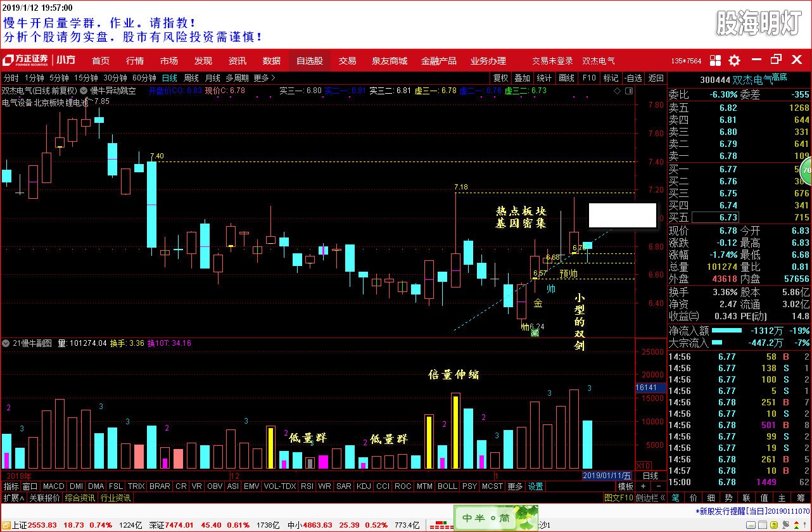Select the MCST indicator

point(492,486)
